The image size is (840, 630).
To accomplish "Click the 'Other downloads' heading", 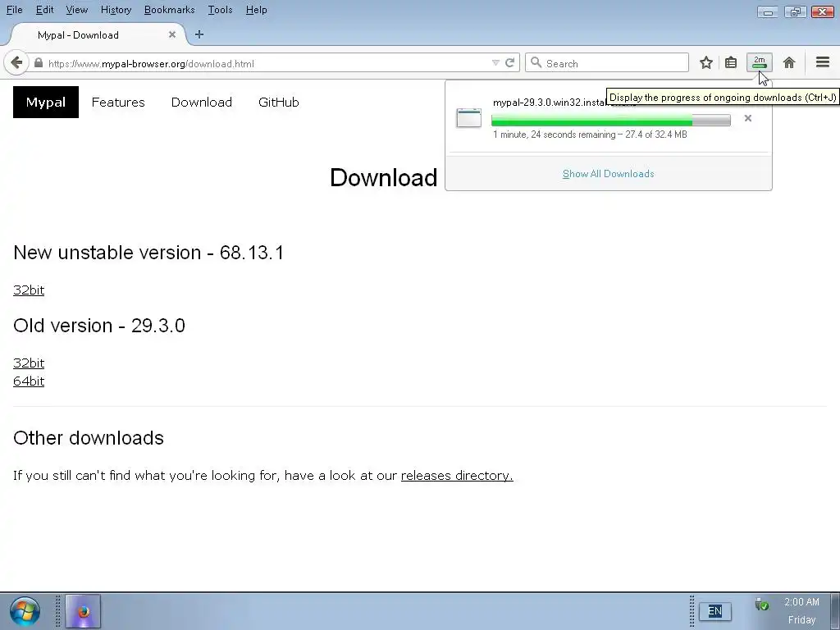I will coord(89,438).
